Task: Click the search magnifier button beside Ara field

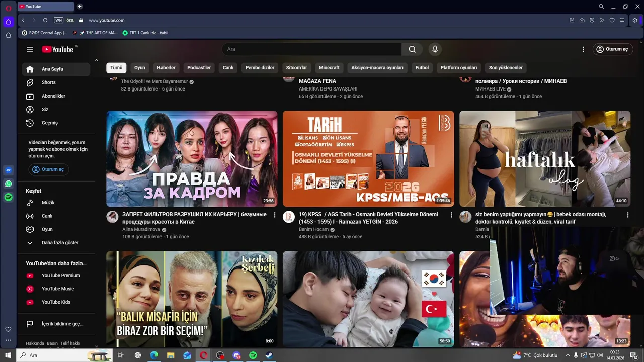Action: [x=412, y=49]
